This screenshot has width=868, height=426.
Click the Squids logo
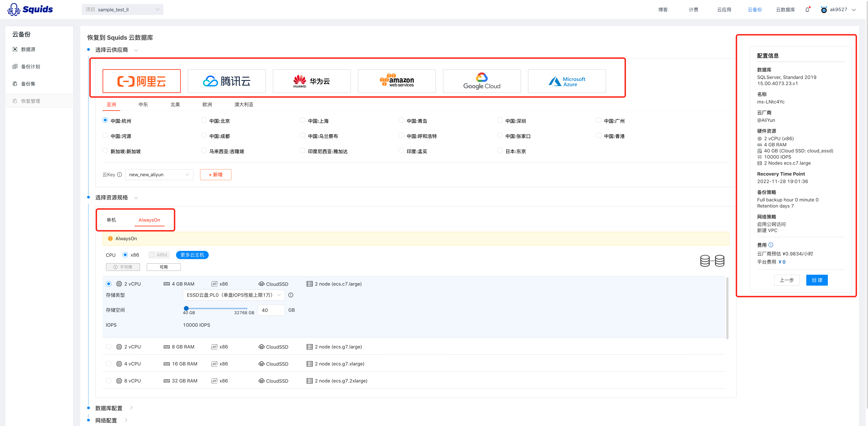tap(30, 10)
